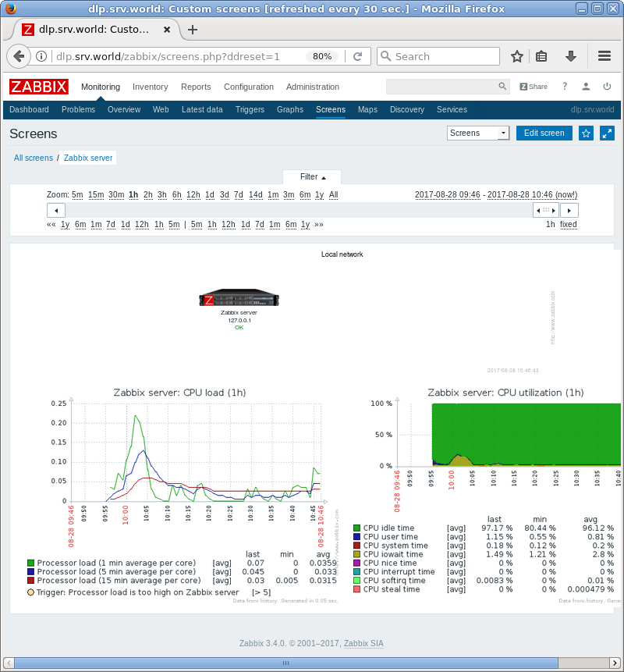Set zoom to 14d

(x=255, y=195)
